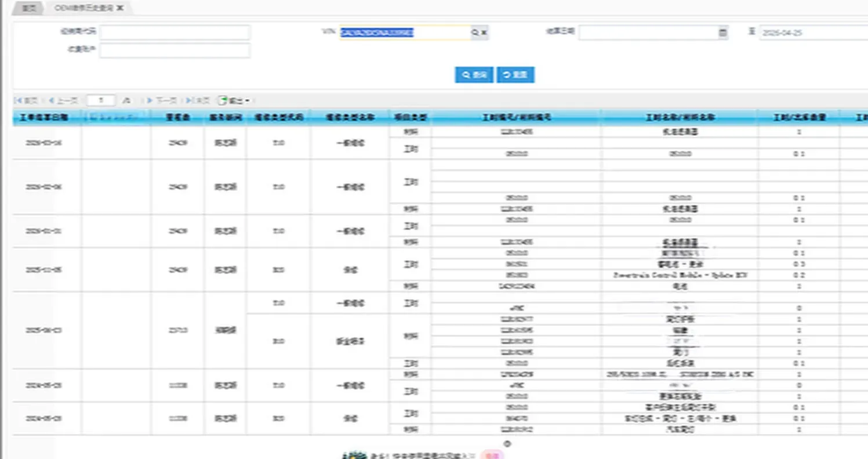
Task: Open the calendar picker for the start date
Action: tap(722, 32)
